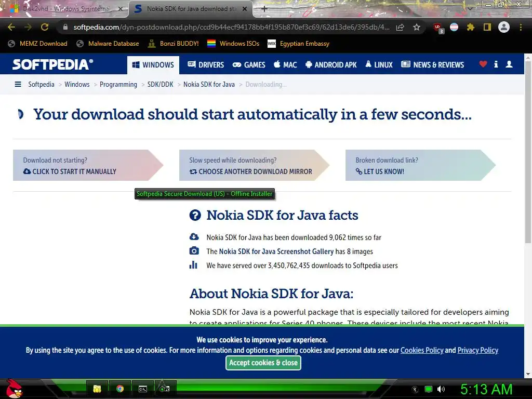
Task: Click the question mark facts icon
Action: point(195,215)
